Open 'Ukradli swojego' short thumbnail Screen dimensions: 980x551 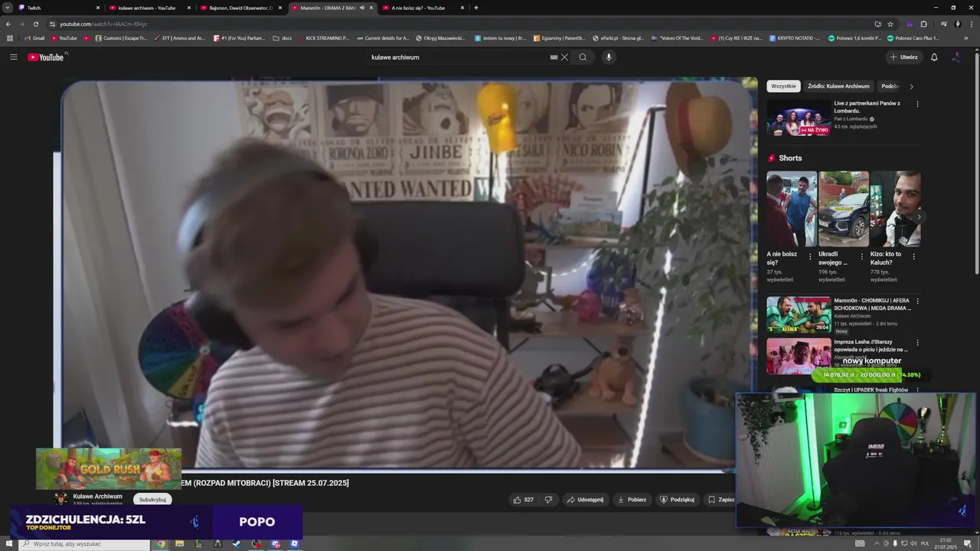(844, 208)
